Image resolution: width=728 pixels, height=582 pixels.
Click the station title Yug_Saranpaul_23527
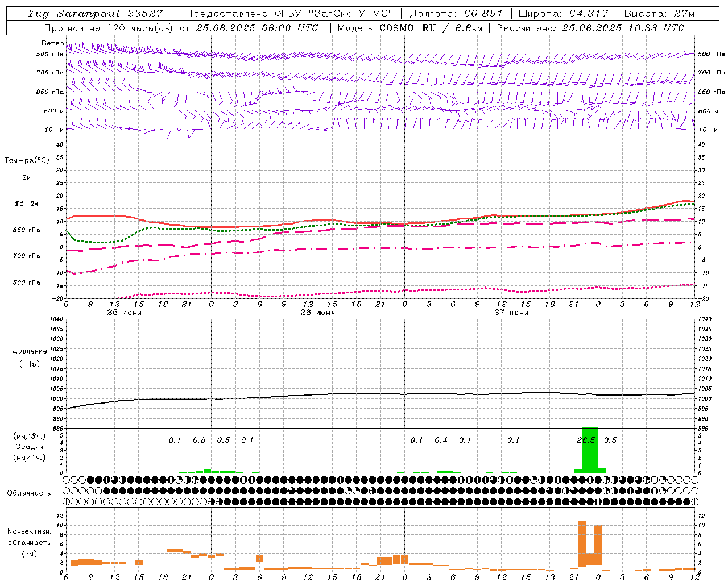95,14
